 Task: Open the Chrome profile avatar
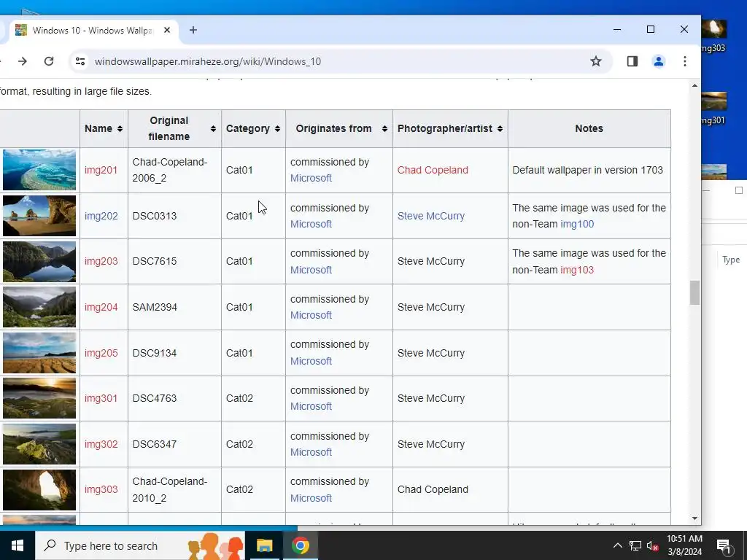coord(659,61)
